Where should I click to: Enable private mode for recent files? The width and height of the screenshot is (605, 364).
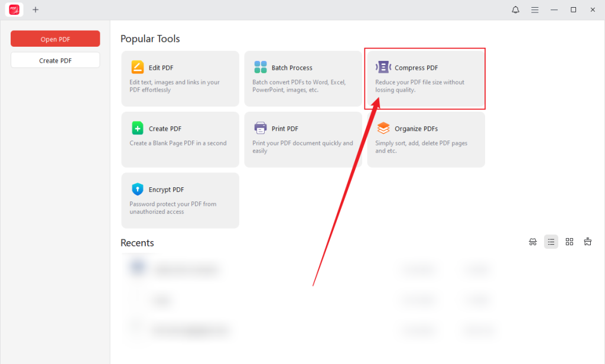point(533,242)
